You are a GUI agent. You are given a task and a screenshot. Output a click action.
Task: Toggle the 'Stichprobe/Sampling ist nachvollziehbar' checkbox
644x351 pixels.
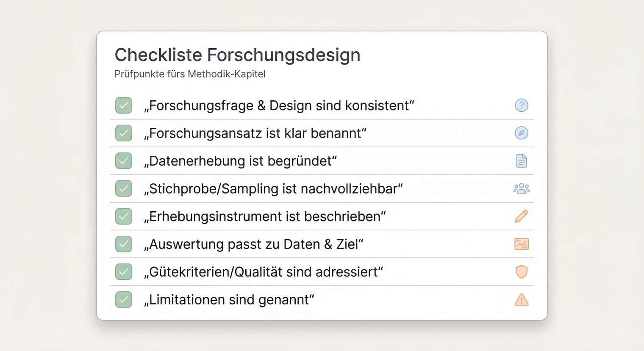[123, 188]
